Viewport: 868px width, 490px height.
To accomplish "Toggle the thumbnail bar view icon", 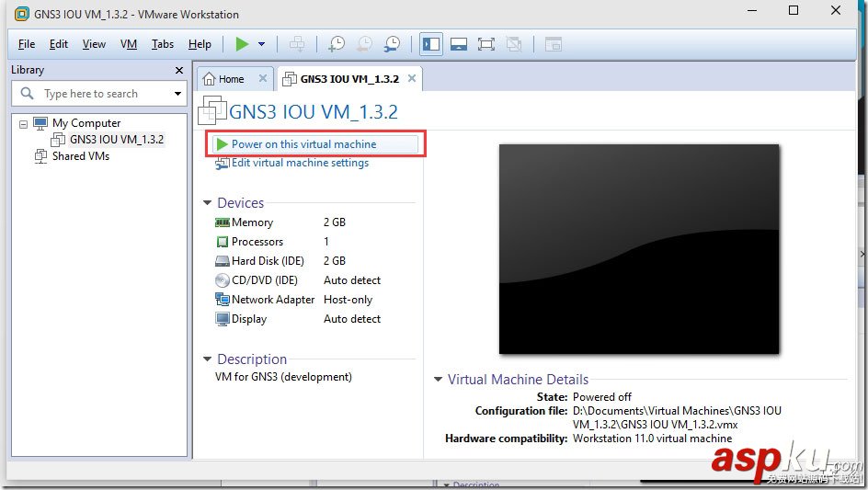I will (458, 44).
